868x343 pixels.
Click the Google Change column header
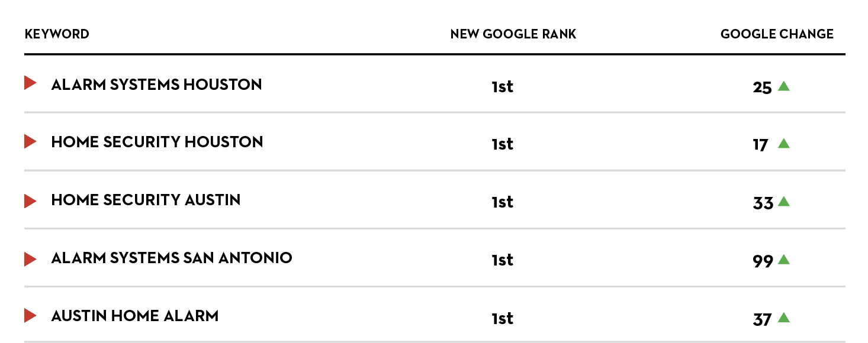pos(777,34)
